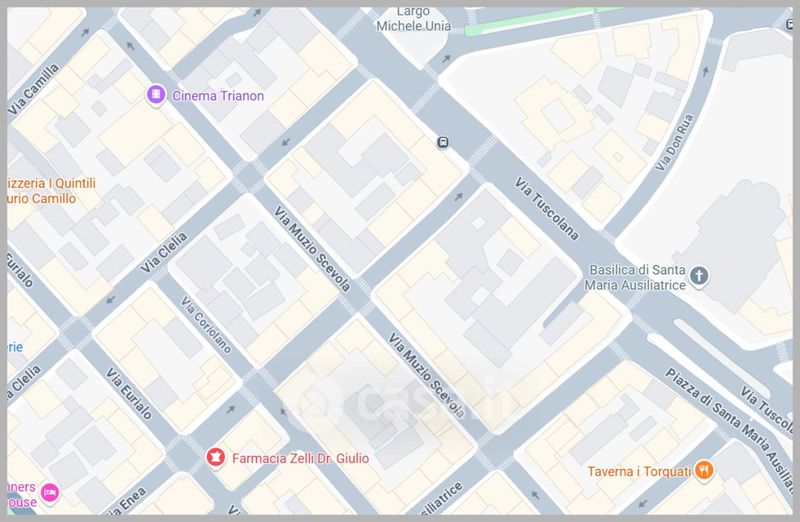Select the Taverna i Torquati text label
The image size is (800, 522).
(639, 471)
